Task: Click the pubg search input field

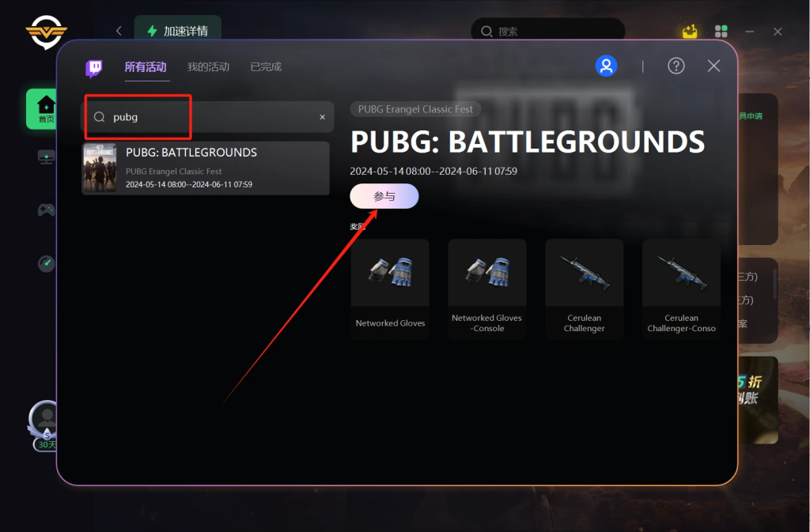Action: [x=209, y=117]
